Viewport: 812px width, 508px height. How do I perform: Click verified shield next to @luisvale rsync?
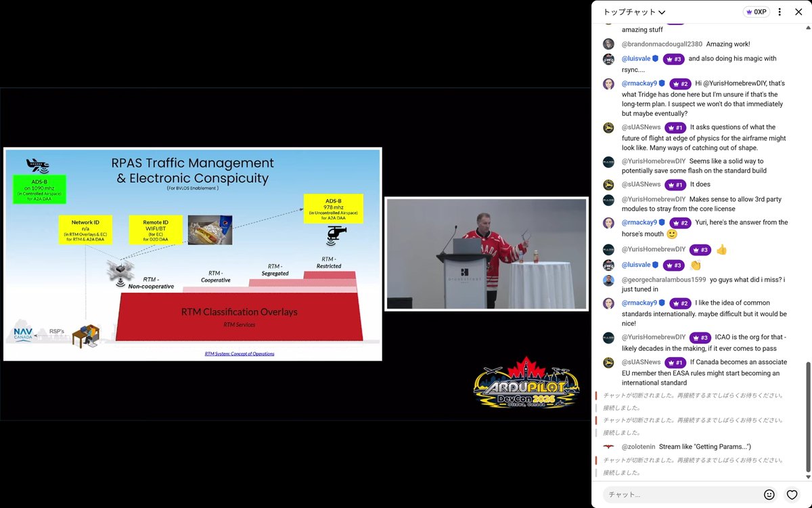pos(656,59)
